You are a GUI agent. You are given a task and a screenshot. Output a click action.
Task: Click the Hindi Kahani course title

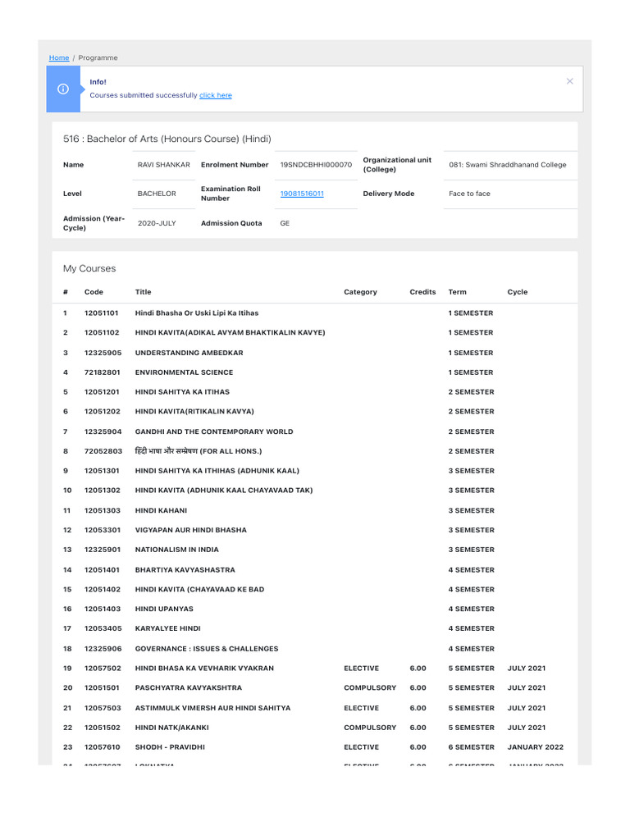(161, 510)
